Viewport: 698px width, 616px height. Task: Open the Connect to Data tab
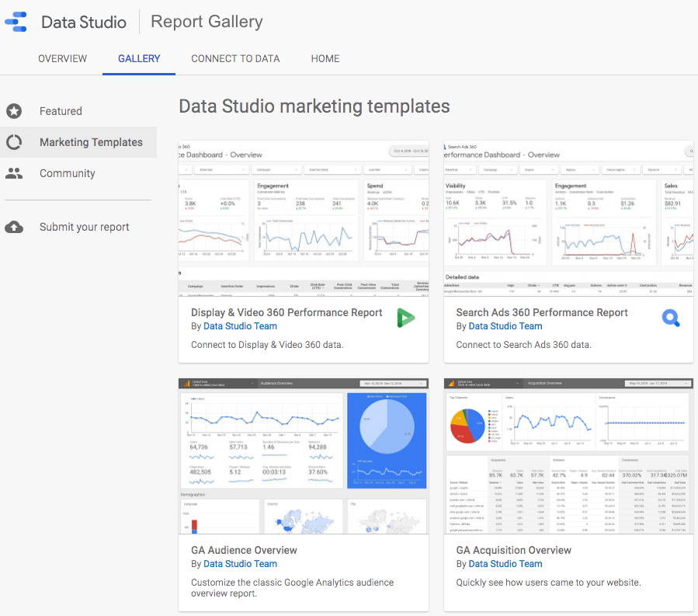tap(235, 59)
